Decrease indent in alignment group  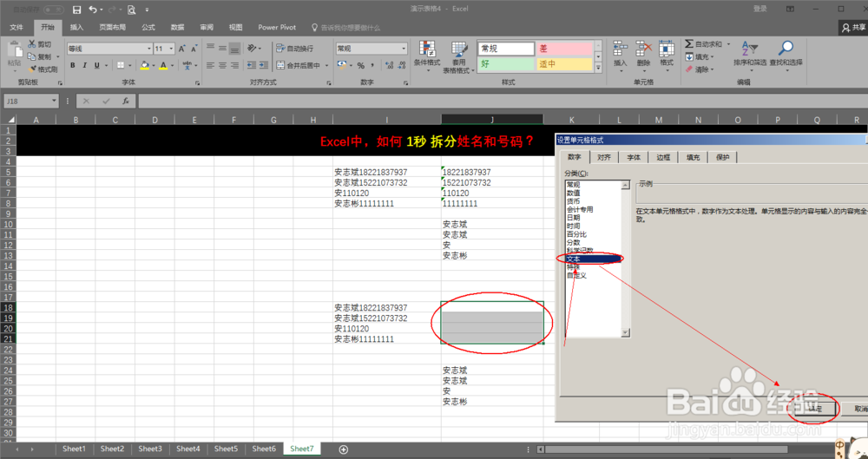click(252, 65)
